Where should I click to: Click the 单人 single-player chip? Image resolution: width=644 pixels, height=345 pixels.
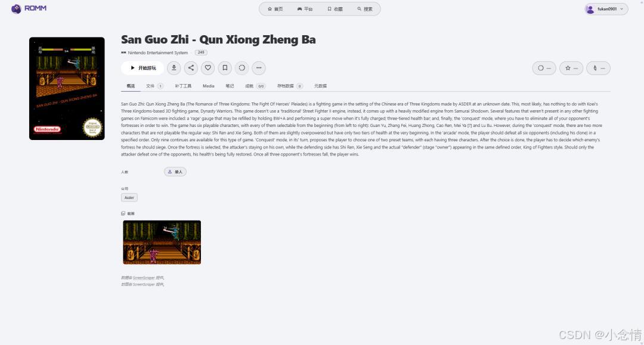(x=175, y=172)
